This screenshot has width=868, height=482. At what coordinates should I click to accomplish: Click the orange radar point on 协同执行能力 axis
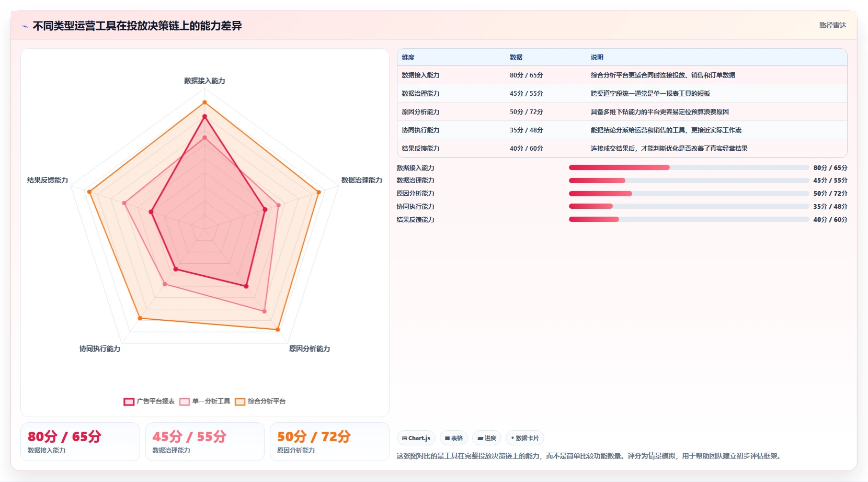[x=140, y=318]
